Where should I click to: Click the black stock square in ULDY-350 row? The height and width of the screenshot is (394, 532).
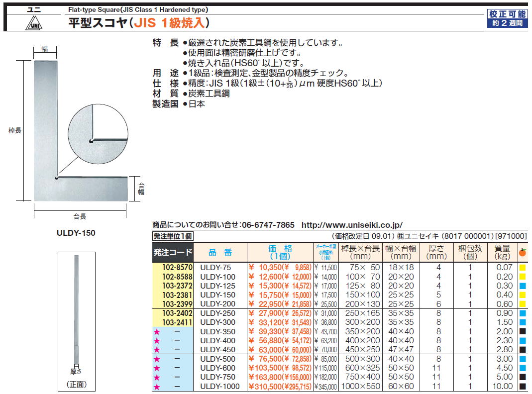pos(523,332)
